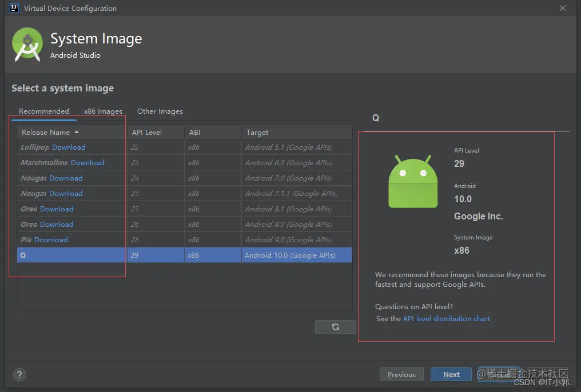Download the Oreo Android 8.0 image
581x392 pixels.
coord(57,225)
